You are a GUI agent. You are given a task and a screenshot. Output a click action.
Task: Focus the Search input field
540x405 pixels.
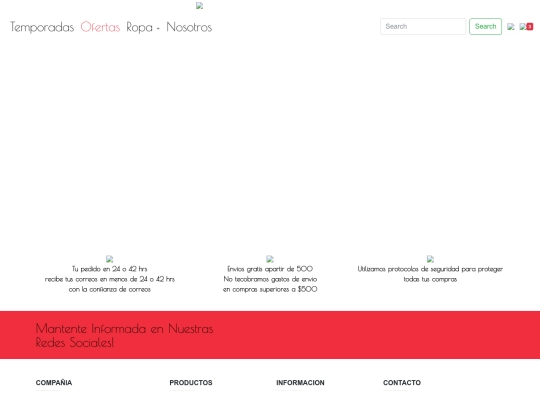(423, 27)
